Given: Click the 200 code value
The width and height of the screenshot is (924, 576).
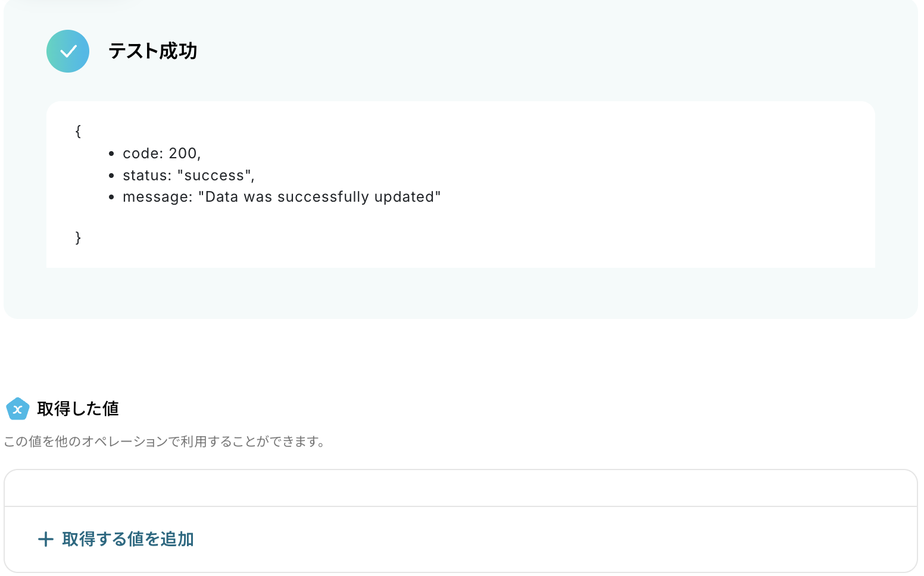Looking at the screenshot, I should [x=183, y=154].
